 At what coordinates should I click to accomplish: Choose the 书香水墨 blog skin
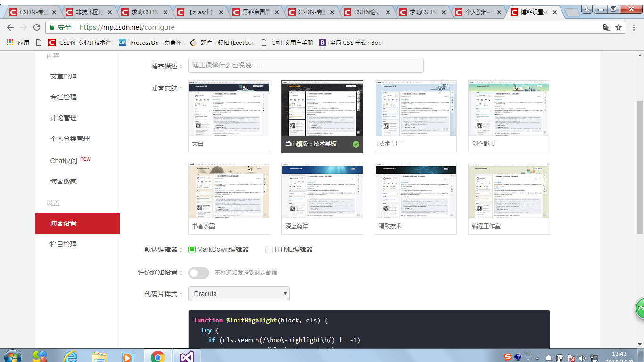click(229, 198)
